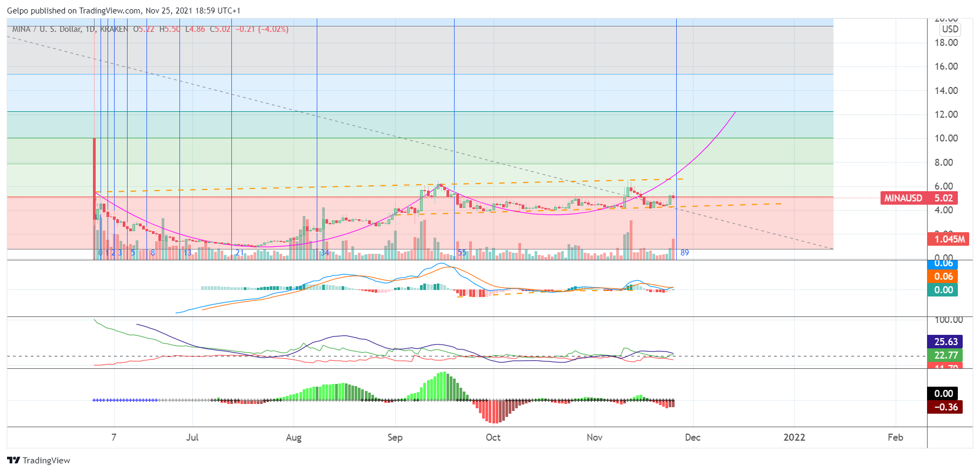Click the Feb label on time axis

pyautogui.click(x=895, y=437)
